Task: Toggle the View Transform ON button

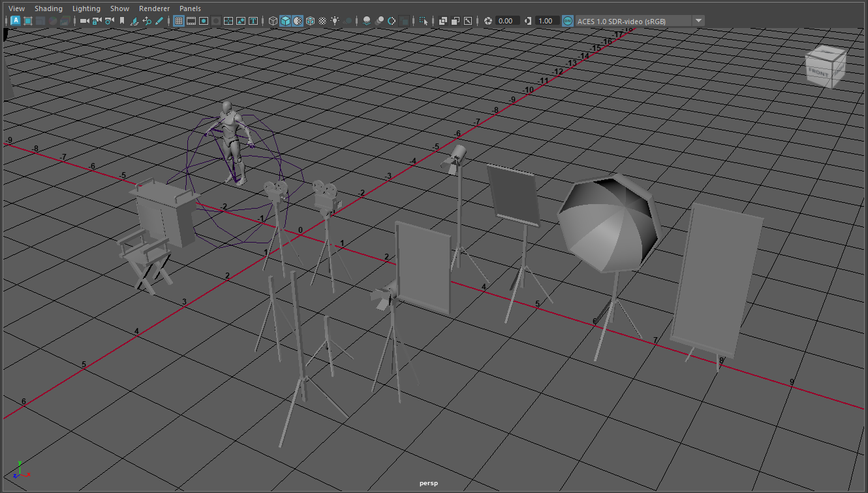Action: [x=568, y=21]
